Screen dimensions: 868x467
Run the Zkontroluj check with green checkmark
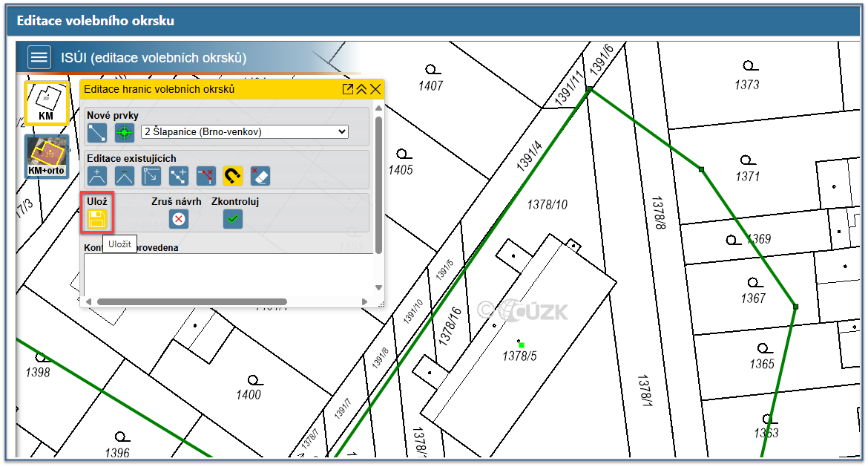tap(233, 218)
